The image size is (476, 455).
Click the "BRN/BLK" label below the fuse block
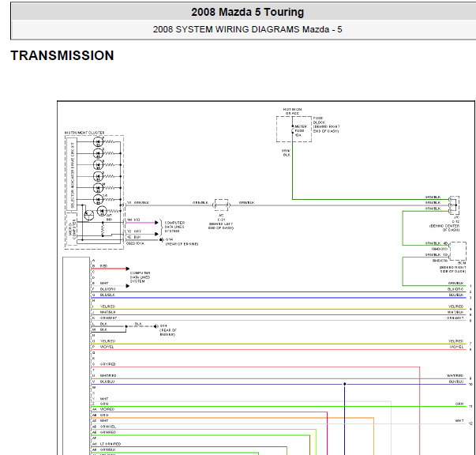click(287, 152)
